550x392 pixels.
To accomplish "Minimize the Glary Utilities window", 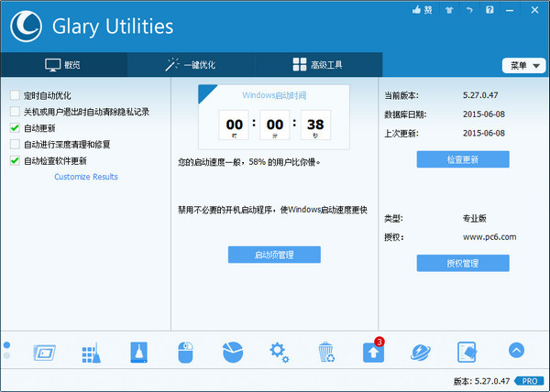I will [x=510, y=10].
